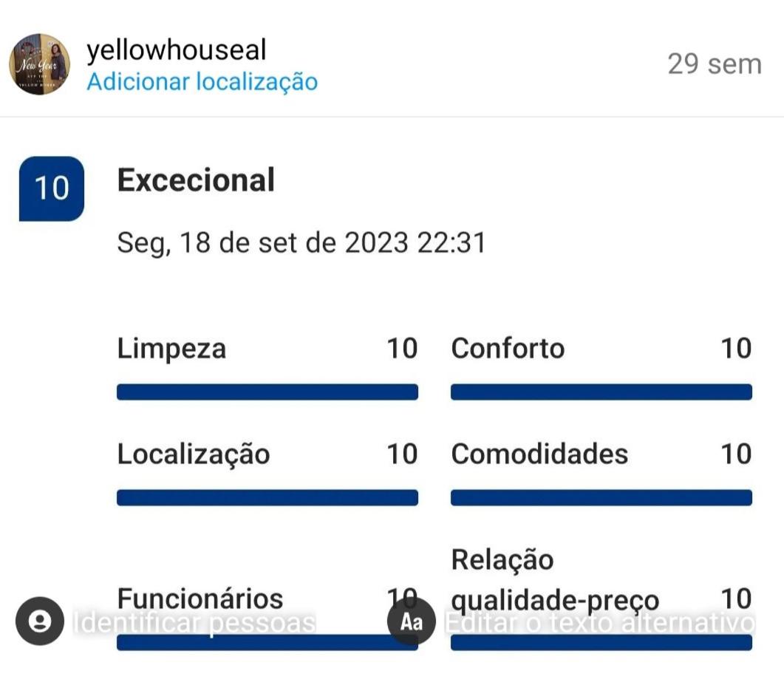Screen dimensions: 784x699
Task: Click the Limpeza rating bar
Action: [x=267, y=392]
